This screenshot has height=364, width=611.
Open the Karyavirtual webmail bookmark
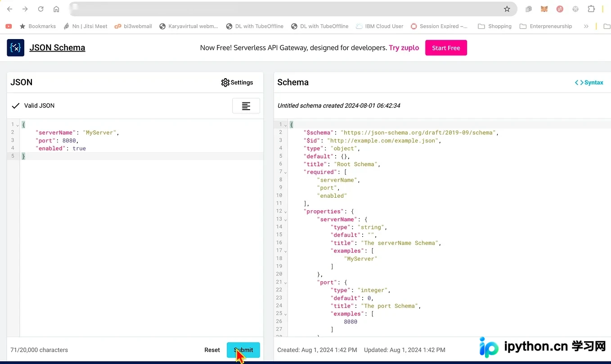[x=189, y=27]
